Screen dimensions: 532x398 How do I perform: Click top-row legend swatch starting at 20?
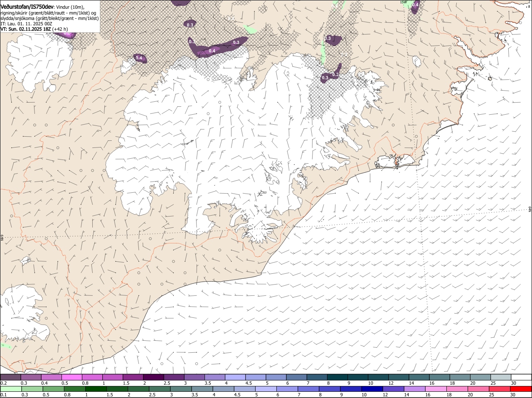[480, 377]
